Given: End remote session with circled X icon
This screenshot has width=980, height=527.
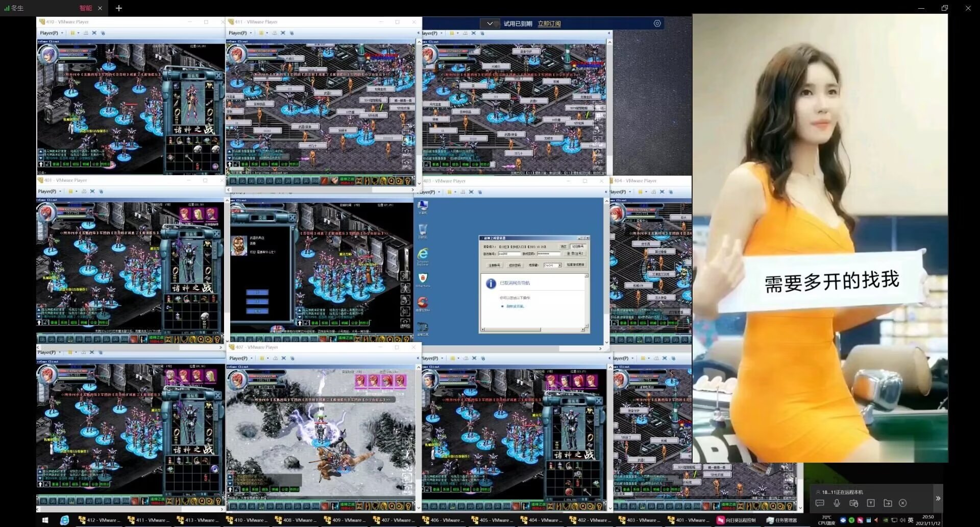Looking at the screenshot, I should coord(903,503).
